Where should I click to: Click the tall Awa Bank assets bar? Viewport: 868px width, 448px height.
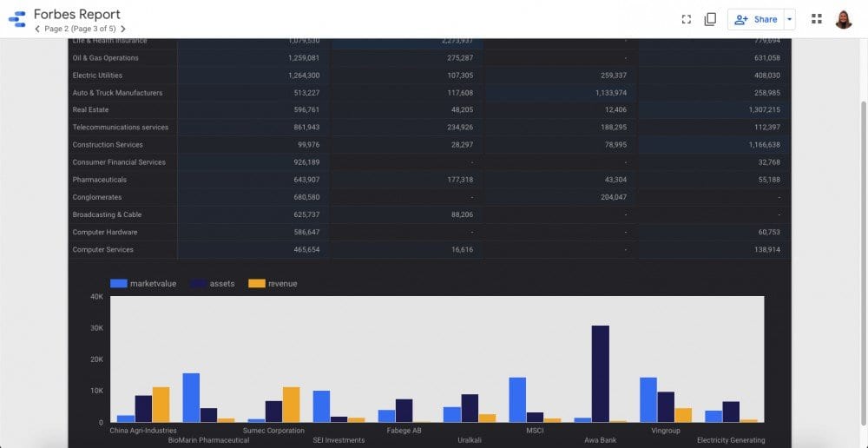(600, 374)
